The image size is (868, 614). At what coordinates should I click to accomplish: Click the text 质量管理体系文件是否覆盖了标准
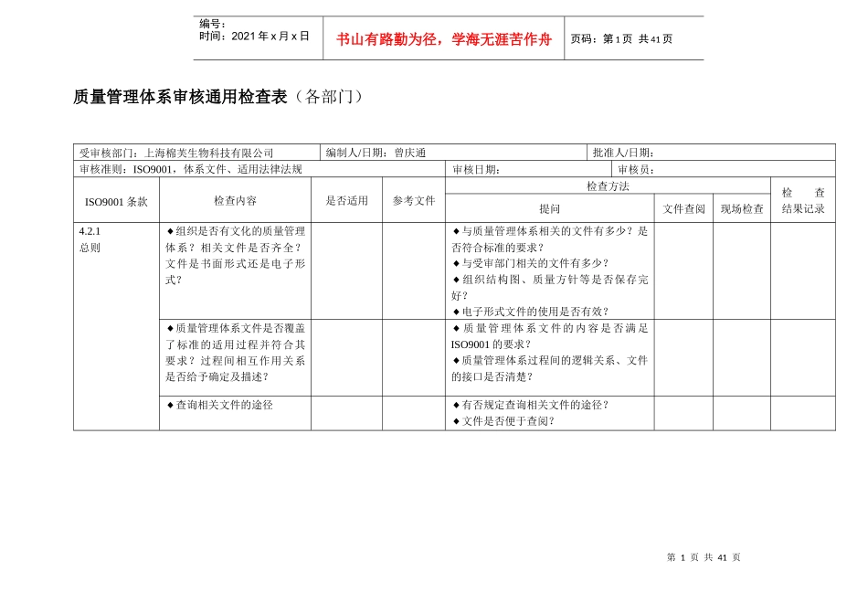235,352
